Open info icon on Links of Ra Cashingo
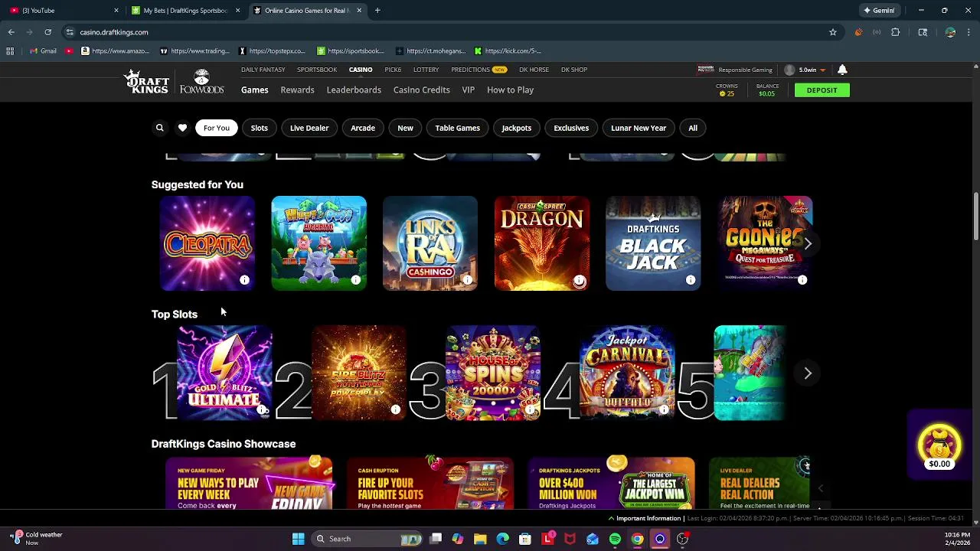Viewport: 980px width, 551px height. [x=467, y=280]
